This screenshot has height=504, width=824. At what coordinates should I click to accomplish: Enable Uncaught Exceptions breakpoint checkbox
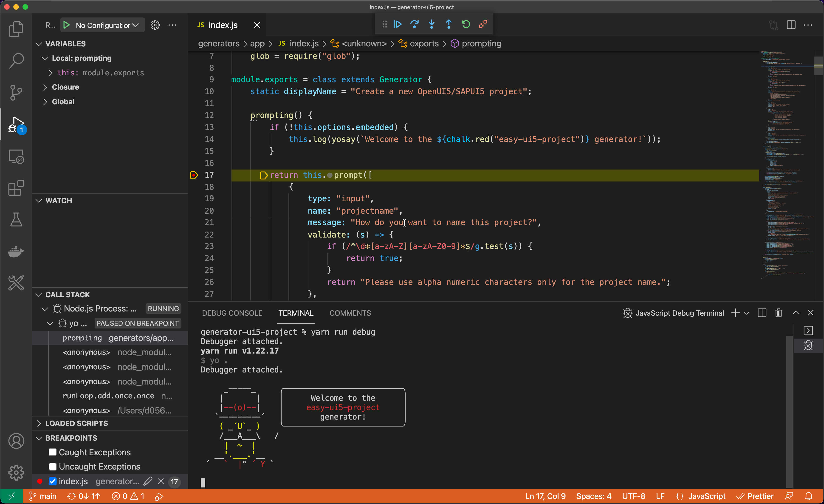pos(53,467)
